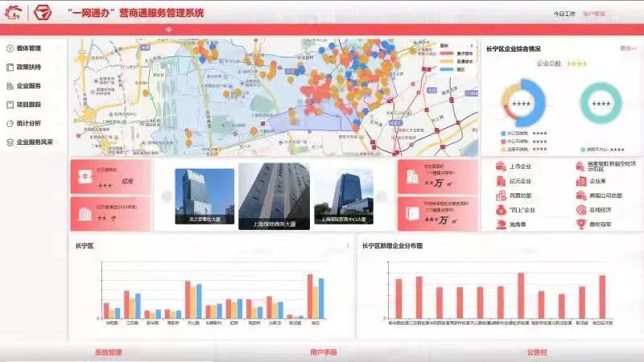Open 载体管理 in the left sidebar
The height and width of the screenshot is (362, 644).
[x=27, y=48]
